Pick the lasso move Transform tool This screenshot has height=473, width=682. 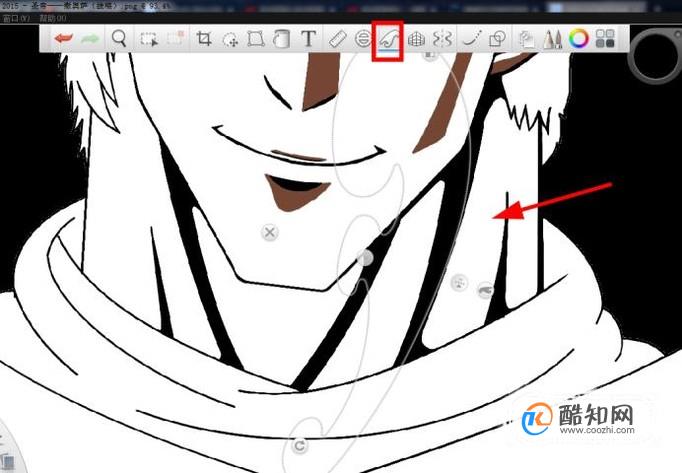coord(230,40)
